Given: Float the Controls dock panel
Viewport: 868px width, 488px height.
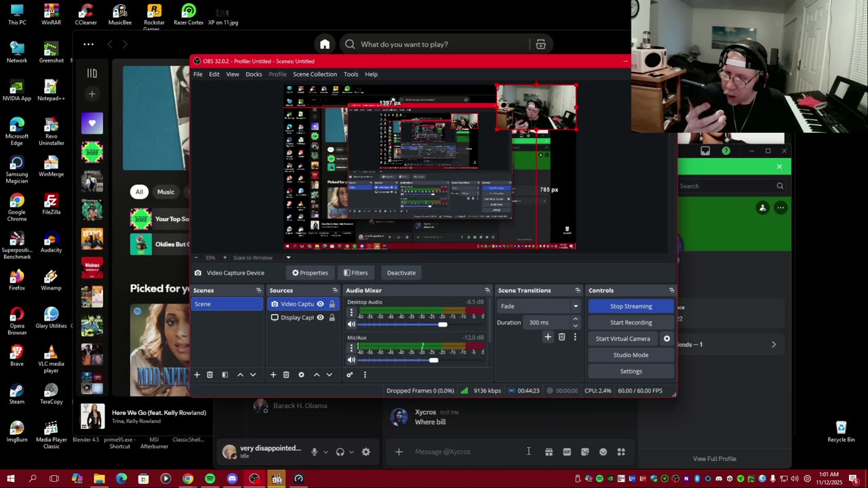Looking at the screenshot, I should click(671, 291).
